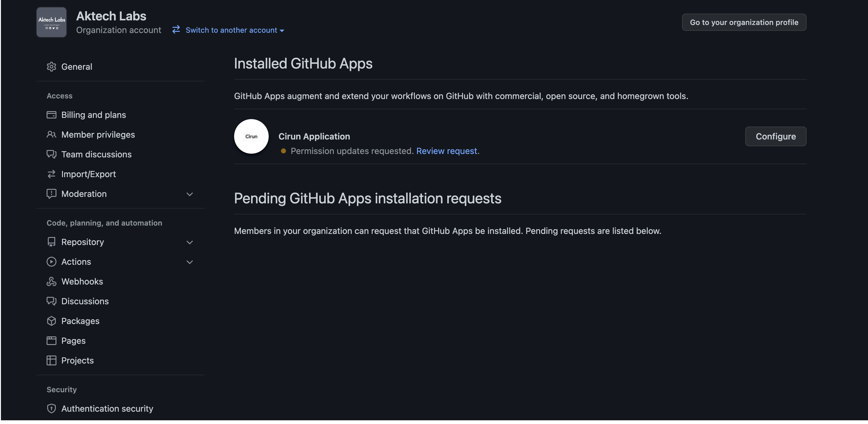Image resolution: width=868 pixels, height=424 pixels.
Task: Click the Webhooks icon in sidebar
Action: (x=51, y=281)
